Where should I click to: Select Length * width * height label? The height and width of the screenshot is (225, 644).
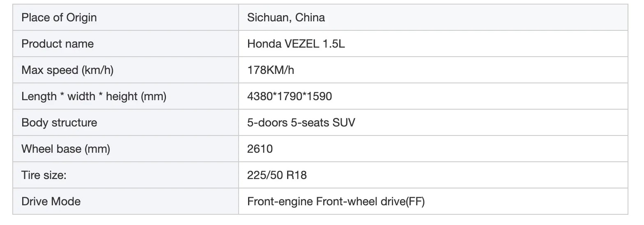click(x=94, y=96)
